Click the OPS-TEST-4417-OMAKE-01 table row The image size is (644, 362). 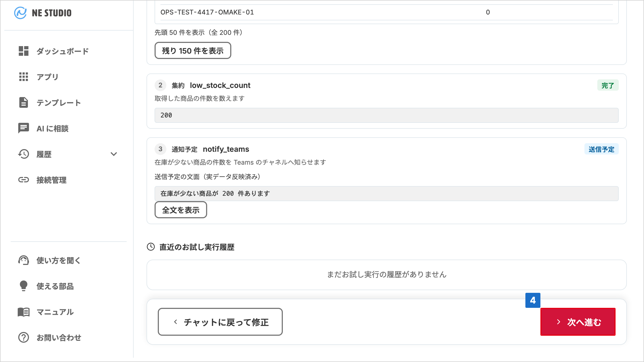(386, 12)
